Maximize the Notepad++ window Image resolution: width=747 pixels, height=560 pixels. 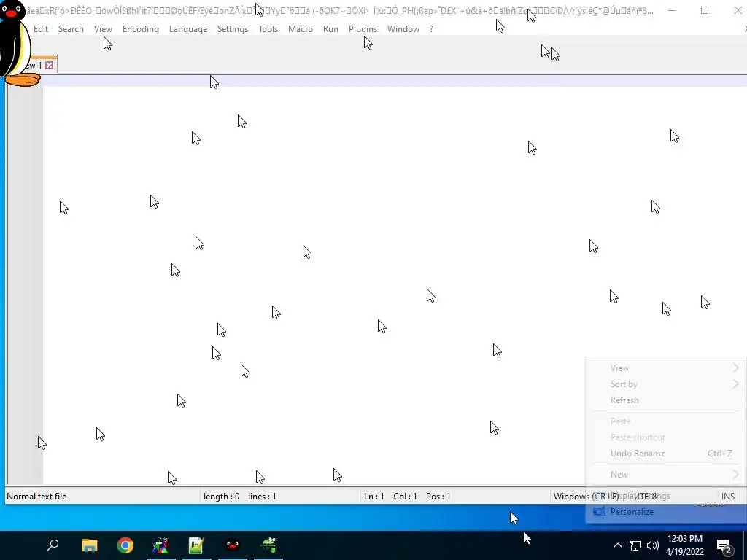705,10
